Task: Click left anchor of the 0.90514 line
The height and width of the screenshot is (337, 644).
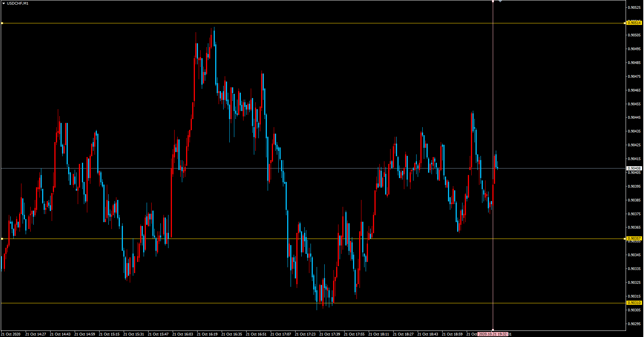Action: [2, 23]
